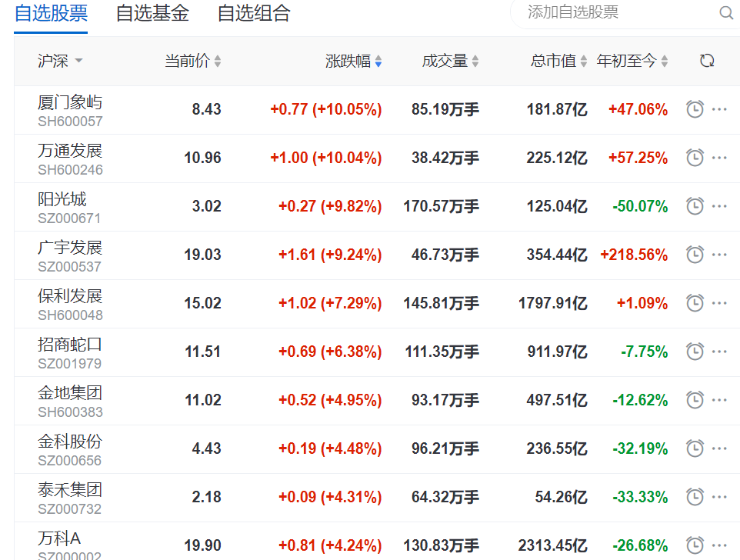
Task: Sort by 当前价 column
Action: pos(192,61)
